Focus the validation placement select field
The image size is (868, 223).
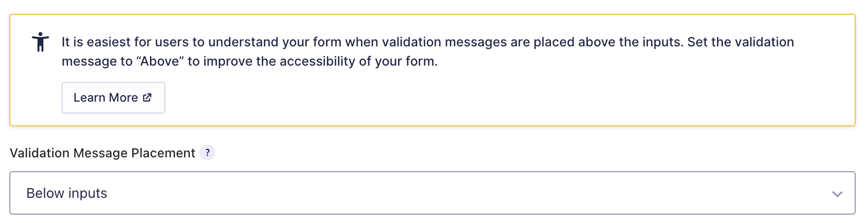point(433,193)
